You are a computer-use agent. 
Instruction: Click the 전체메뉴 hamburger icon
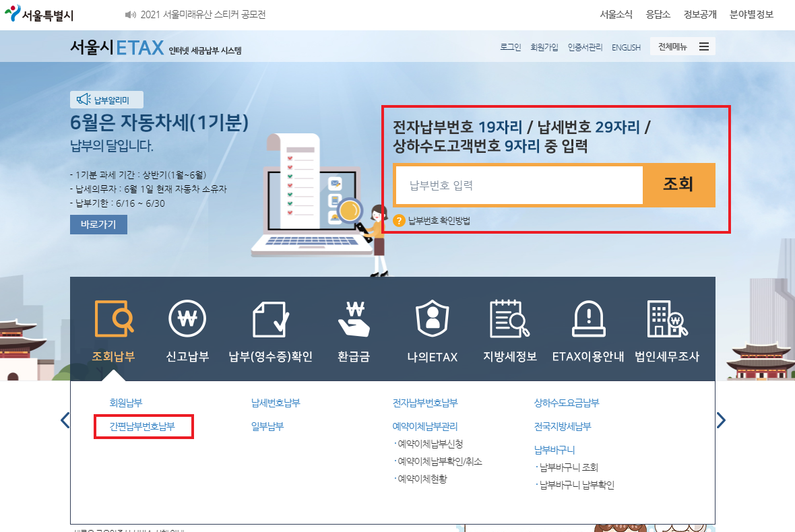pos(704,46)
